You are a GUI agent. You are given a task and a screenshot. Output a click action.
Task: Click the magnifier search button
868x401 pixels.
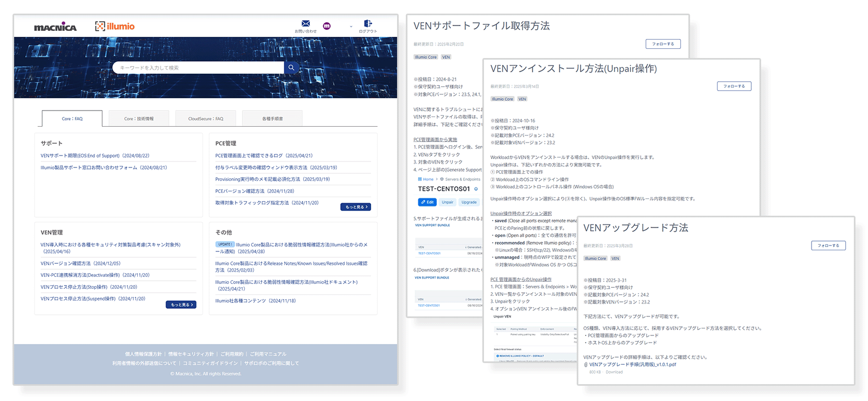pos(291,68)
